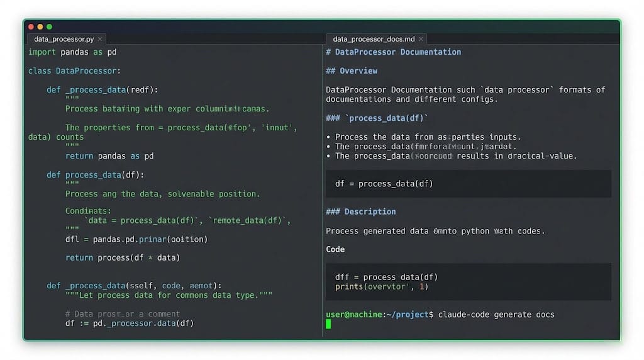The height and width of the screenshot is (360, 644).
Task: Click the '## Overview' heading
Action: pyautogui.click(x=352, y=71)
